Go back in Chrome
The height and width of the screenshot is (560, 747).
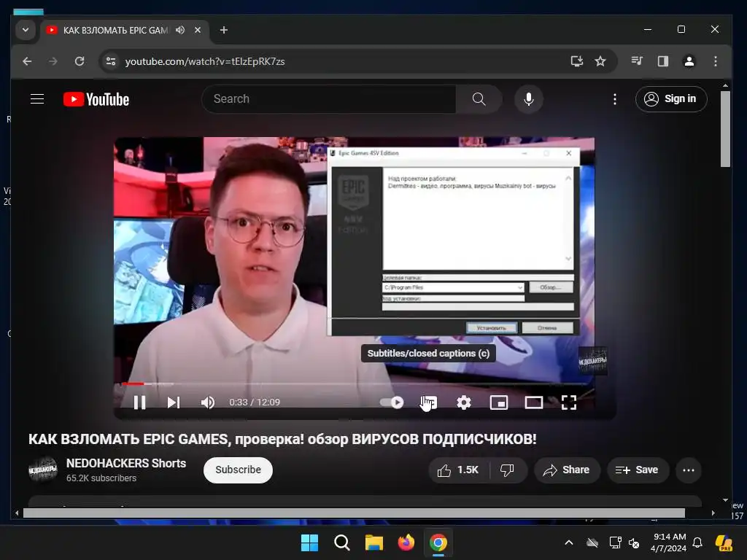[x=27, y=61]
